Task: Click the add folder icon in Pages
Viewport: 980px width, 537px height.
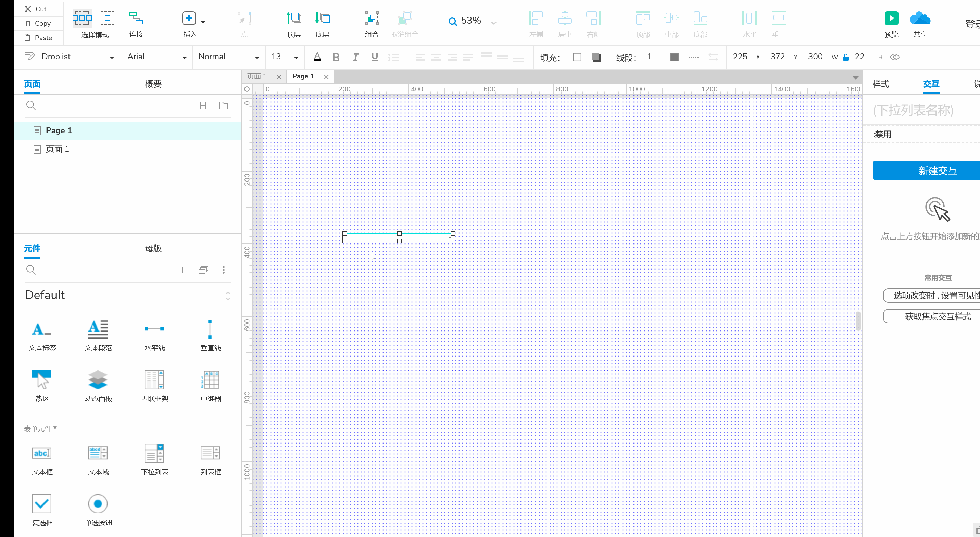Action: click(223, 105)
